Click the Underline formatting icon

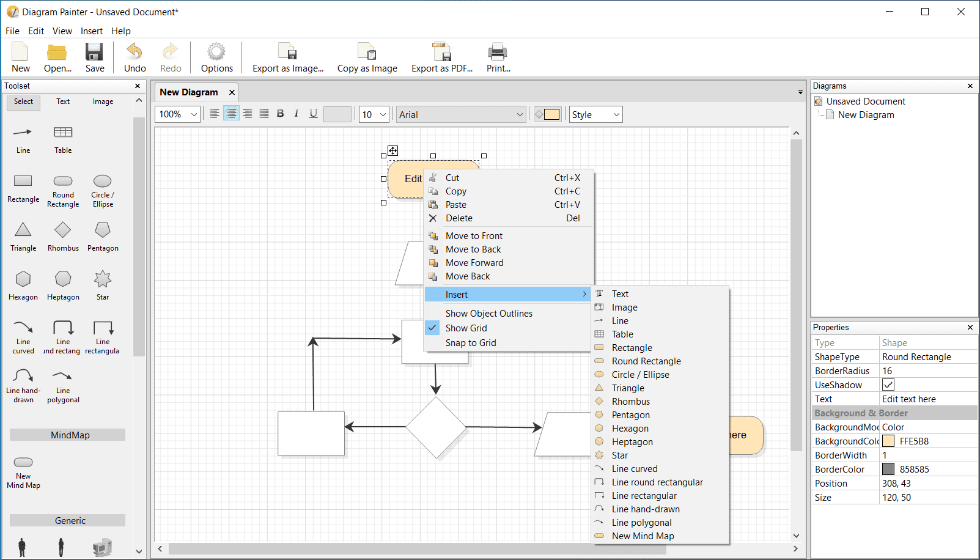(x=313, y=114)
